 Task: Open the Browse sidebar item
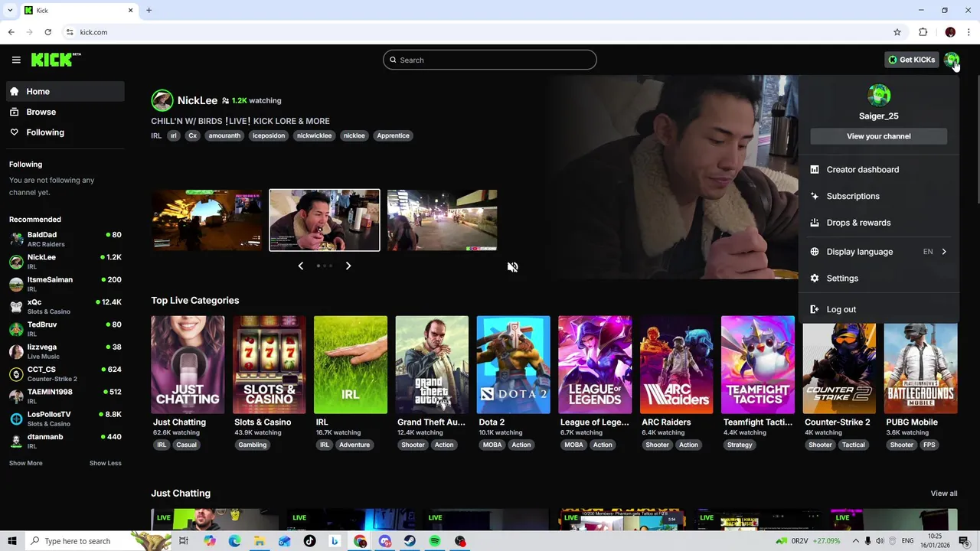[65, 112]
